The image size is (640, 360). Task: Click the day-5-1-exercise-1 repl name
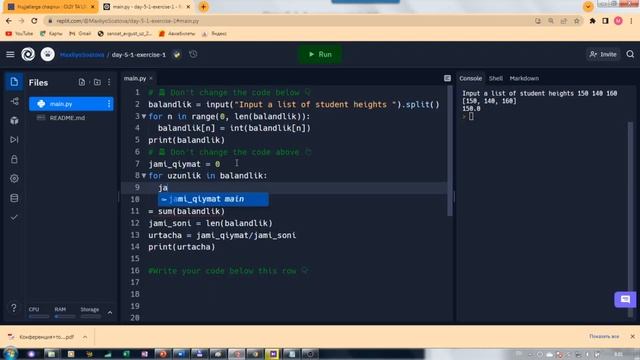point(139,55)
